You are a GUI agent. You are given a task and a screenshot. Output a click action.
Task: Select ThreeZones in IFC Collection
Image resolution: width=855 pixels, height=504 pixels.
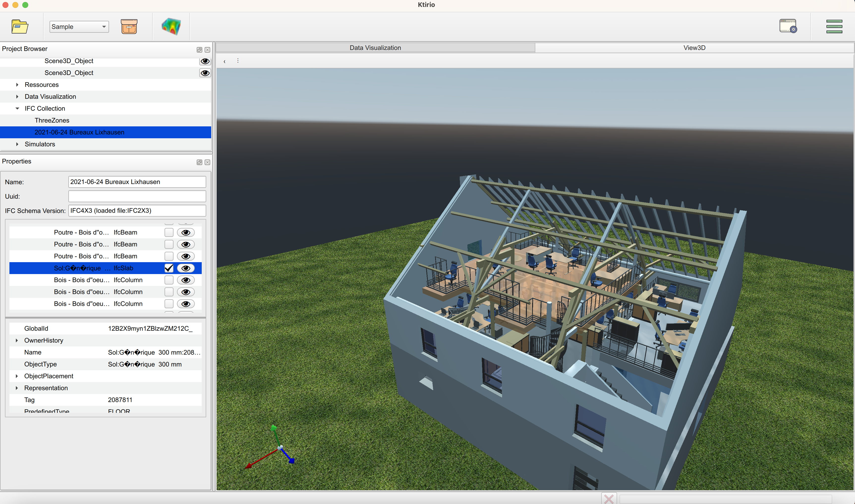coord(52,120)
